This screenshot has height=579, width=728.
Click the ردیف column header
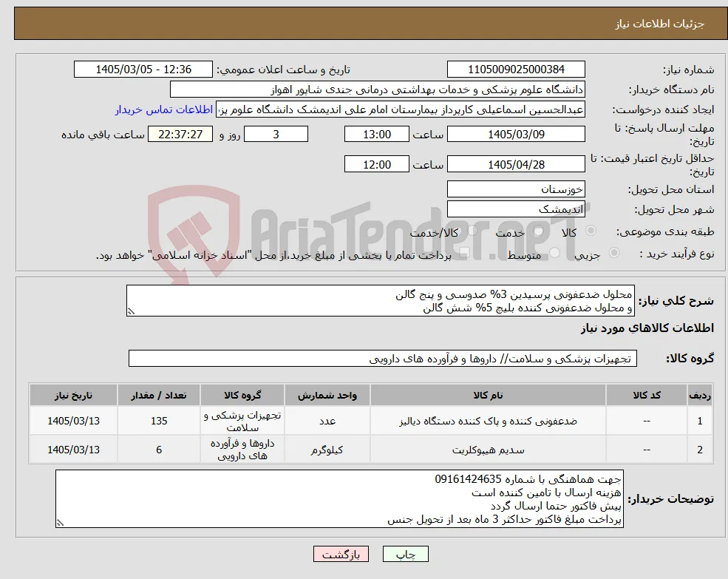coord(700,395)
